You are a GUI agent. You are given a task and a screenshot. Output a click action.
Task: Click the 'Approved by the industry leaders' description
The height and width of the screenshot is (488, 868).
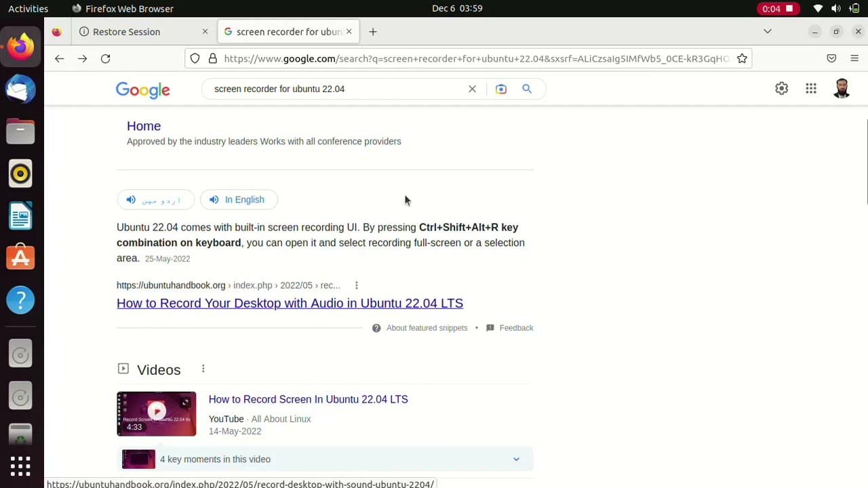tap(264, 142)
